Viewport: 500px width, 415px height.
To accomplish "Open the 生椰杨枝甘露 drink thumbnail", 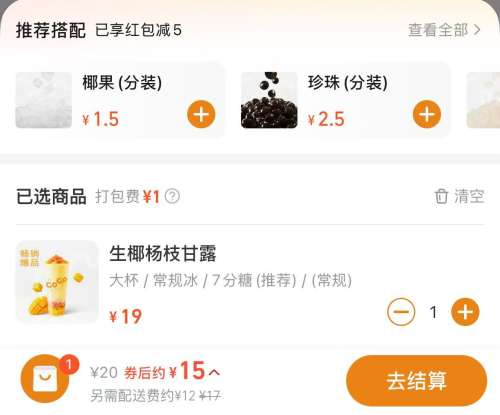I will 57,282.
